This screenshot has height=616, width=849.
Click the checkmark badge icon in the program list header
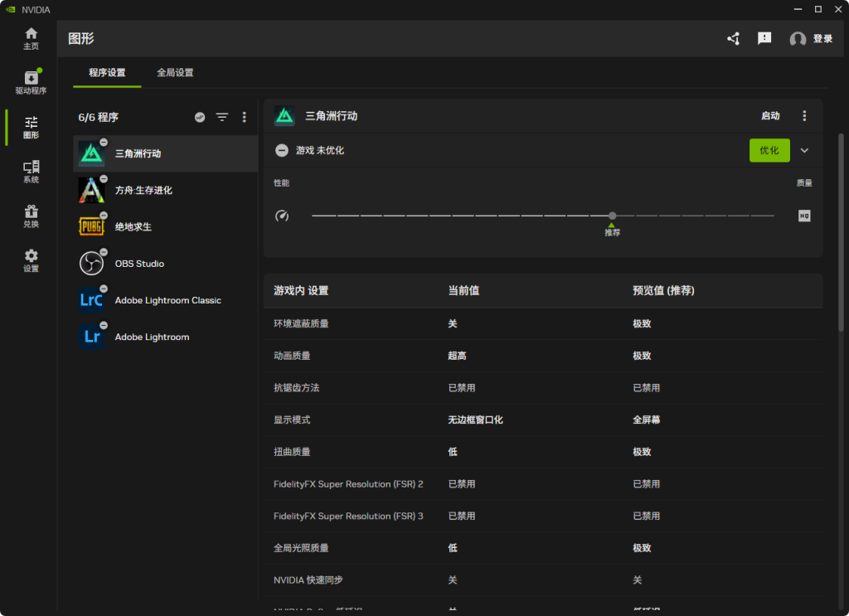tap(199, 117)
